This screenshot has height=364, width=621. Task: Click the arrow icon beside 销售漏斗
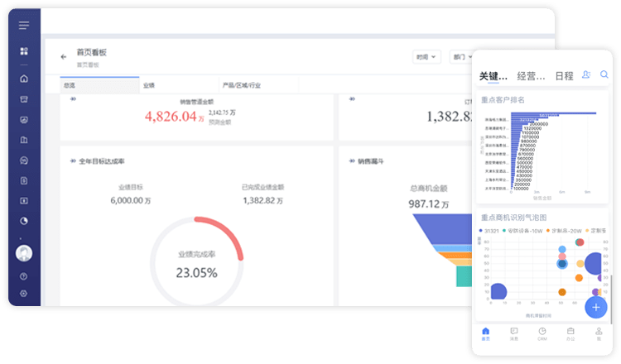pyautogui.click(x=352, y=161)
